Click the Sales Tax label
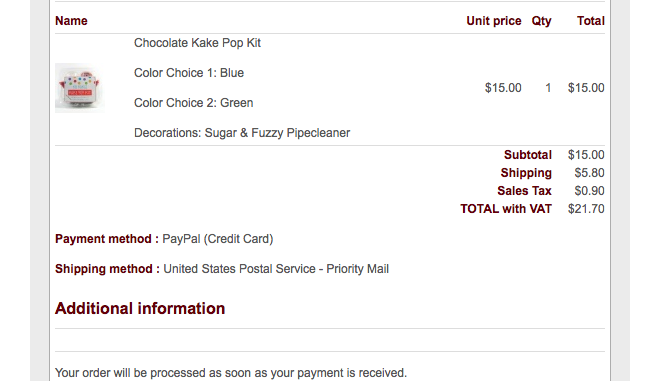 coord(524,191)
